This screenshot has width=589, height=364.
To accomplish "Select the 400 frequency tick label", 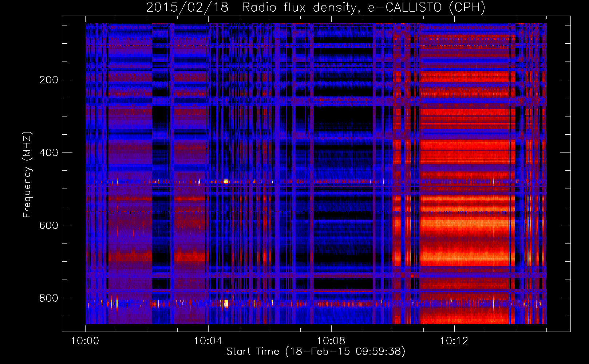I will (49, 153).
